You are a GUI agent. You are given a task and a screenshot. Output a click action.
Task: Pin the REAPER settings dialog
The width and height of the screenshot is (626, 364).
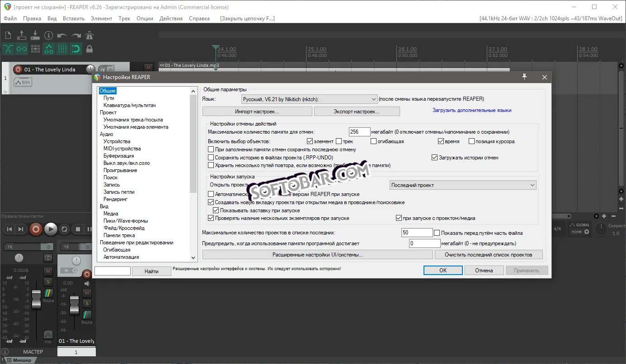pyautogui.click(x=524, y=77)
